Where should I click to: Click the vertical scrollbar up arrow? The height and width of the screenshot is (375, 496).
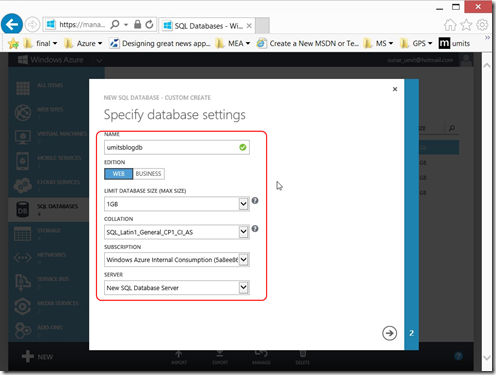487,65
